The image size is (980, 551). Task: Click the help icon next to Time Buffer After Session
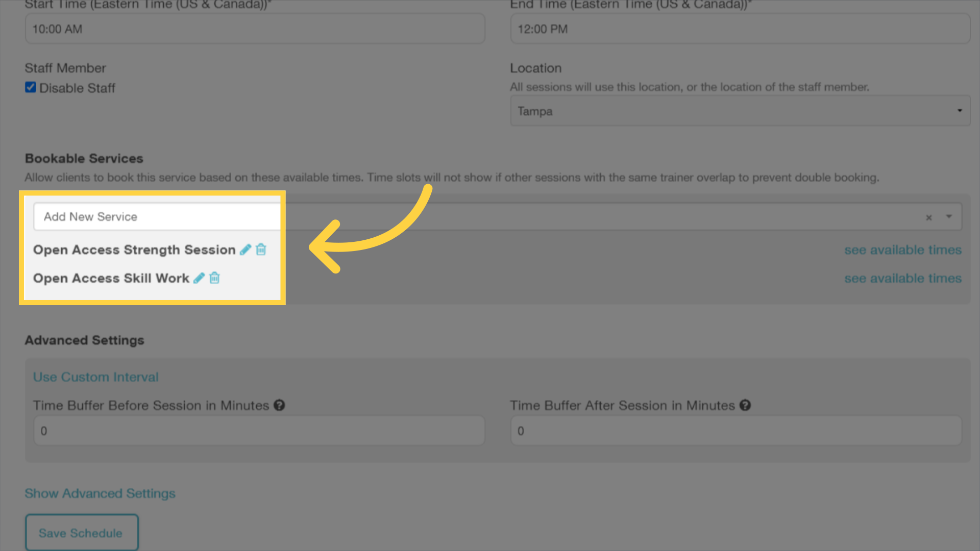(745, 405)
